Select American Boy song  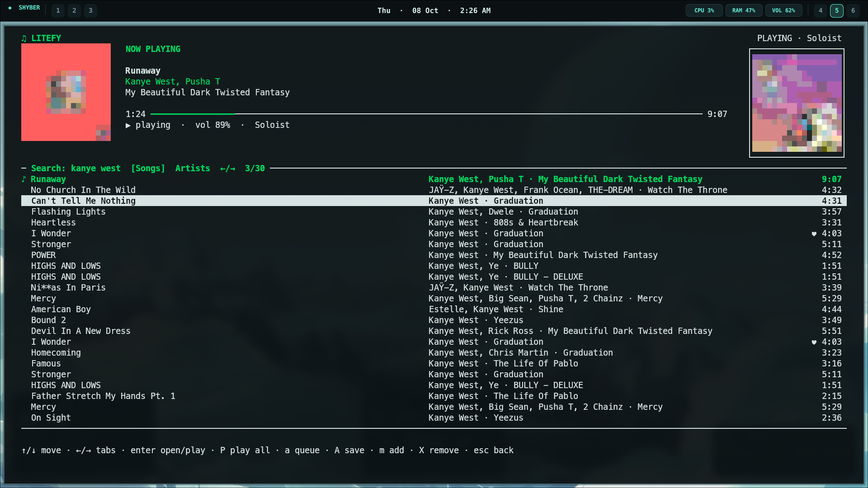coord(61,310)
